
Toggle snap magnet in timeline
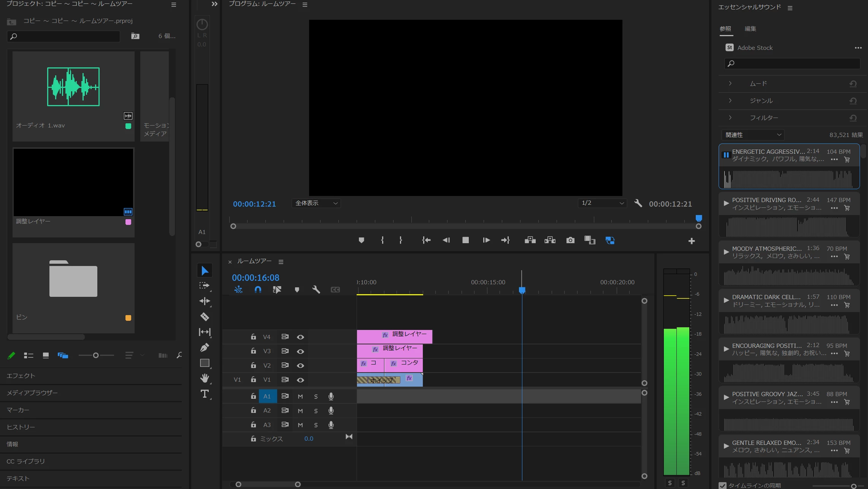click(258, 290)
